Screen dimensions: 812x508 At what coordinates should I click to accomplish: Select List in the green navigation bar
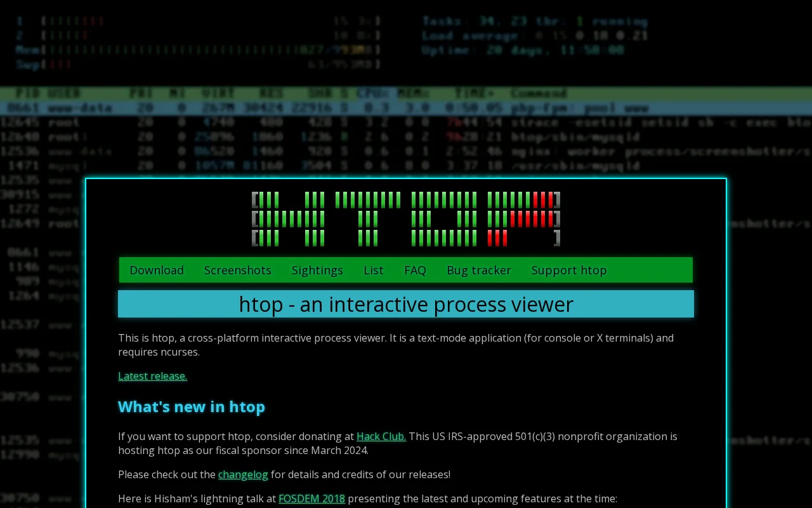[374, 270]
